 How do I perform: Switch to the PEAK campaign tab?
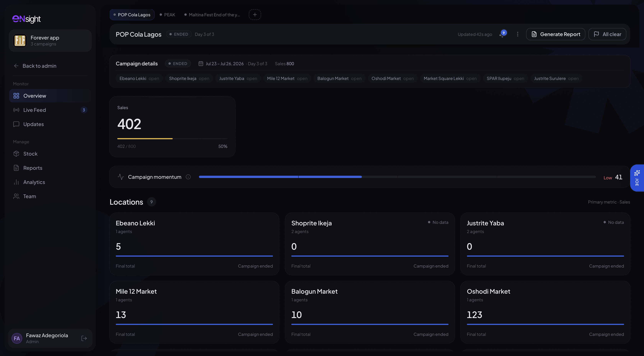click(x=167, y=15)
